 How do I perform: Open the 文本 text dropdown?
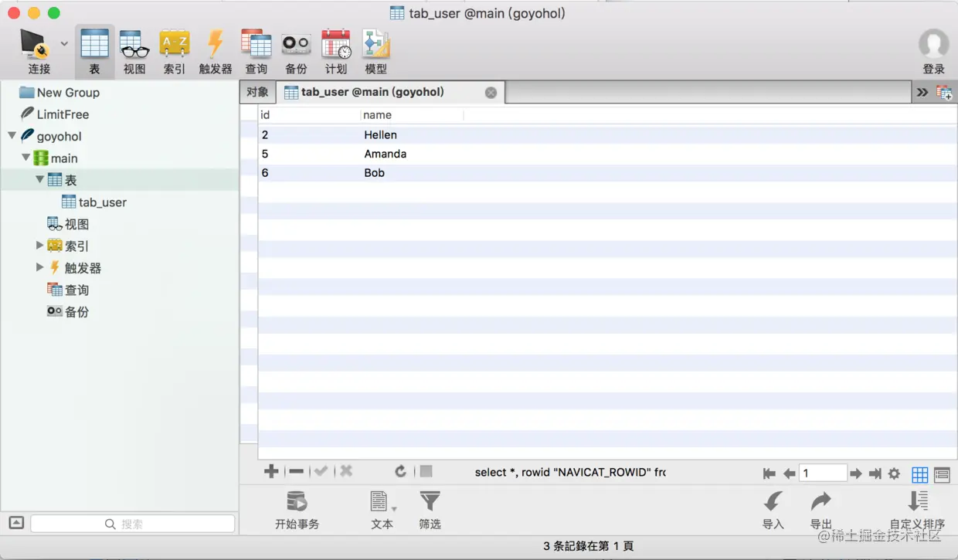[x=382, y=510]
